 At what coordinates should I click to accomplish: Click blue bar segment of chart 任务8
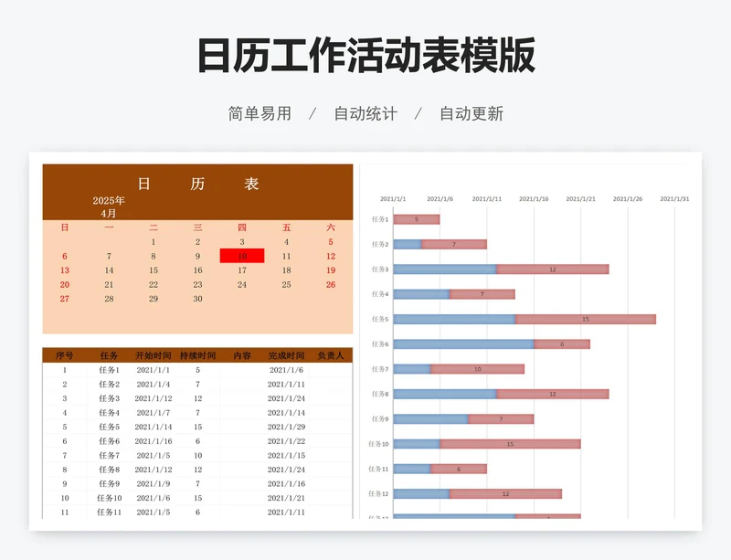click(x=445, y=394)
